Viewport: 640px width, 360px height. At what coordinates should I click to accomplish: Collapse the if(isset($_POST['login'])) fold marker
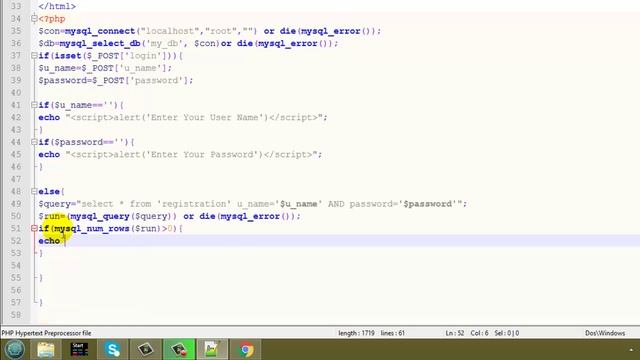point(34,56)
